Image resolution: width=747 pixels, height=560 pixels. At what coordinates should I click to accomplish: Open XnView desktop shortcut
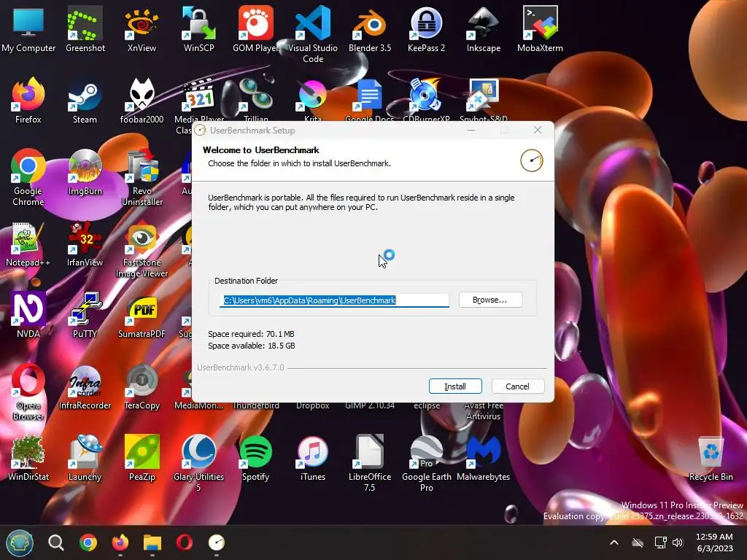[x=142, y=29]
